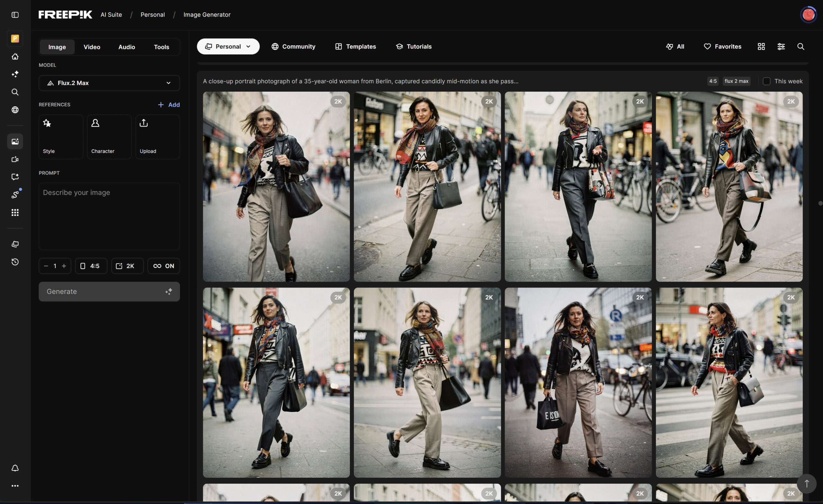Open the Personal dropdown
The height and width of the screenshot is (504, 823).
coord(228,46)
